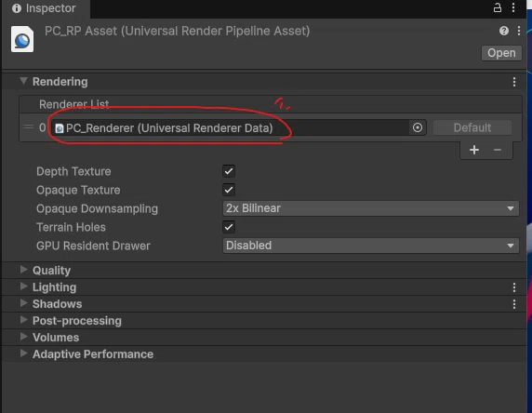Expand the Volumes section
Screen dimensions: 532x413
(23, 337)
